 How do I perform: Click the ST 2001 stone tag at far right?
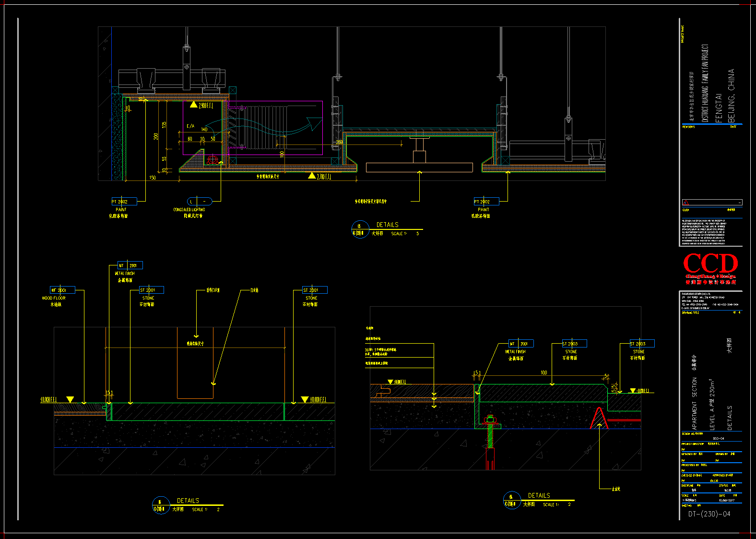[315, 290]
